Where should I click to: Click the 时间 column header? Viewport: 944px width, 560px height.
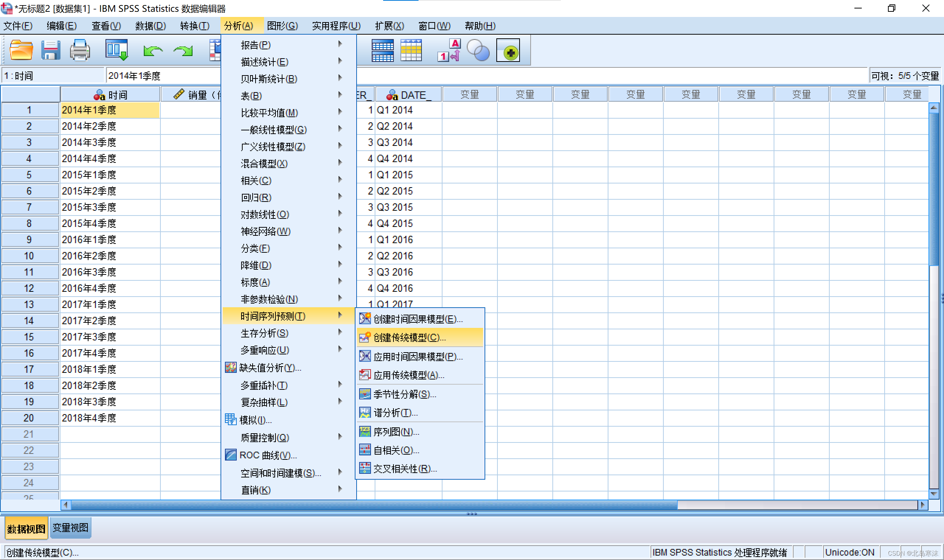coord(110,95)
